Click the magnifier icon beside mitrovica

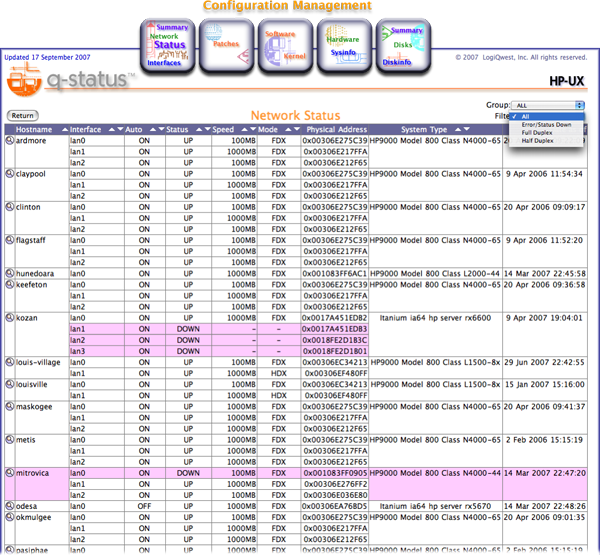tap(10, 473)
